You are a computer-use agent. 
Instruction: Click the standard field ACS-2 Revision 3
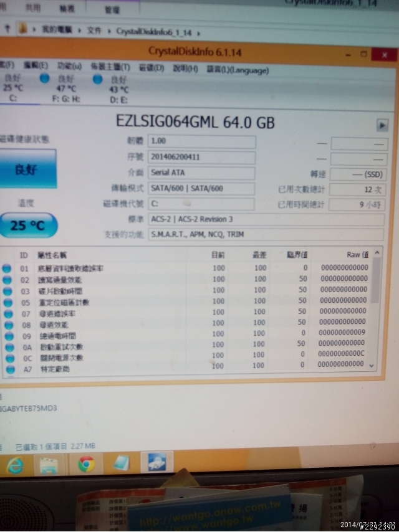(266, 219)
